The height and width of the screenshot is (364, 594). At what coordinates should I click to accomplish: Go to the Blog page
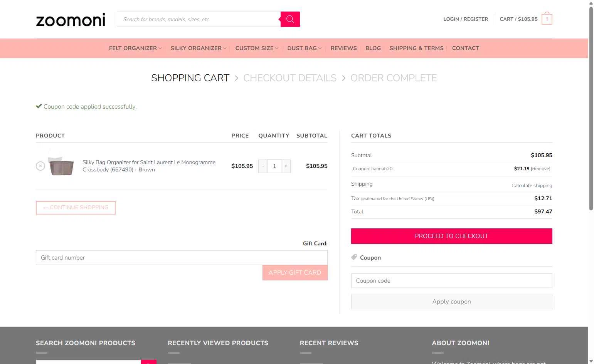coord(373,48)
